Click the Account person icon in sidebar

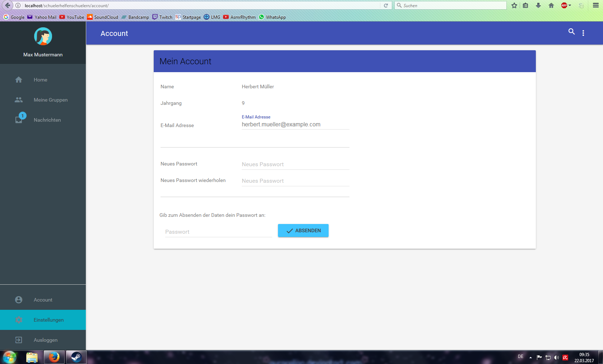click(x=19, y=300)
